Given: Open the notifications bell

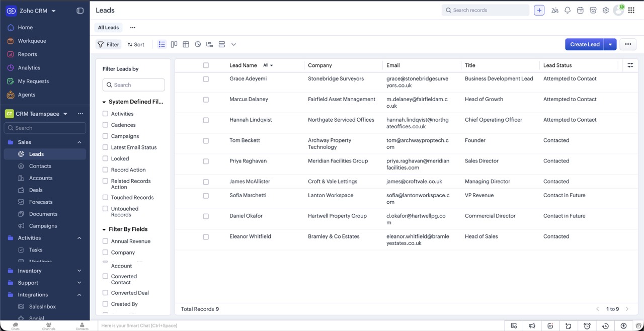Looking at the screenshot, I should pos(568,10).
